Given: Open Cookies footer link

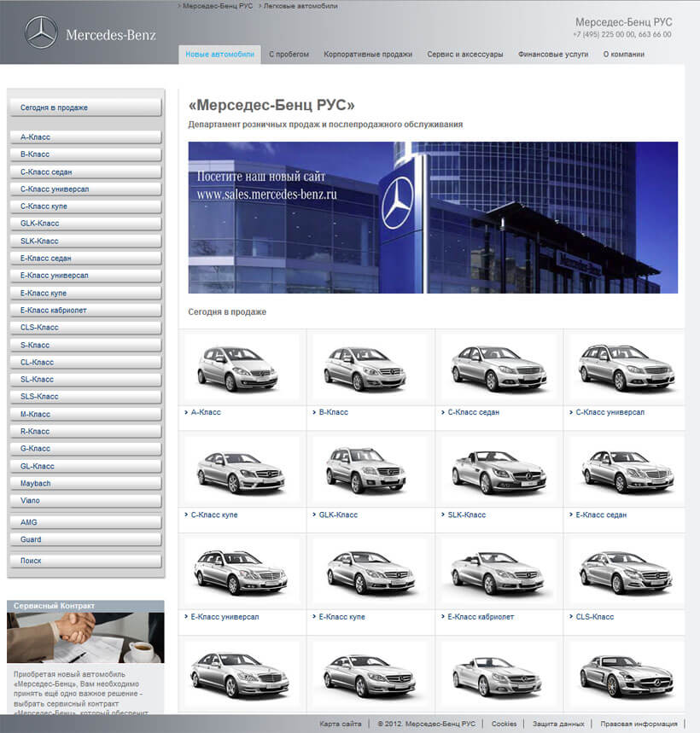Looking at the screenshot, I should (504, 724).
